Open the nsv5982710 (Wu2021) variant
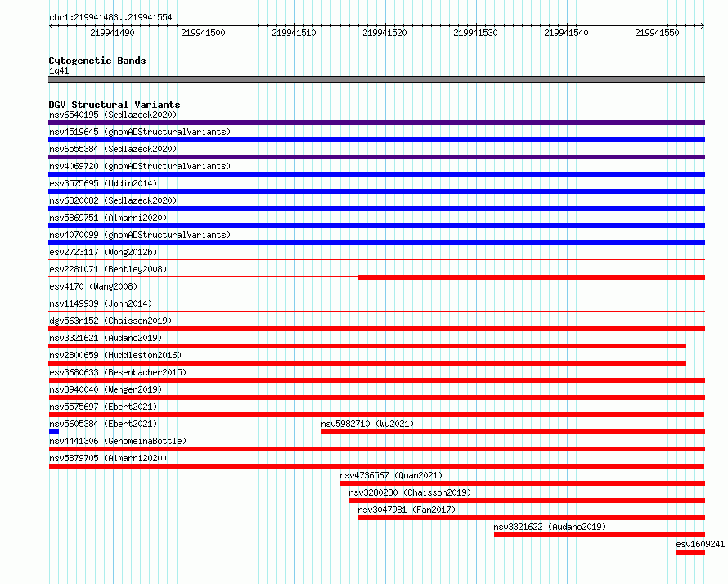The image size is (728, 584). pyautogui.click(x=367, y=424)
